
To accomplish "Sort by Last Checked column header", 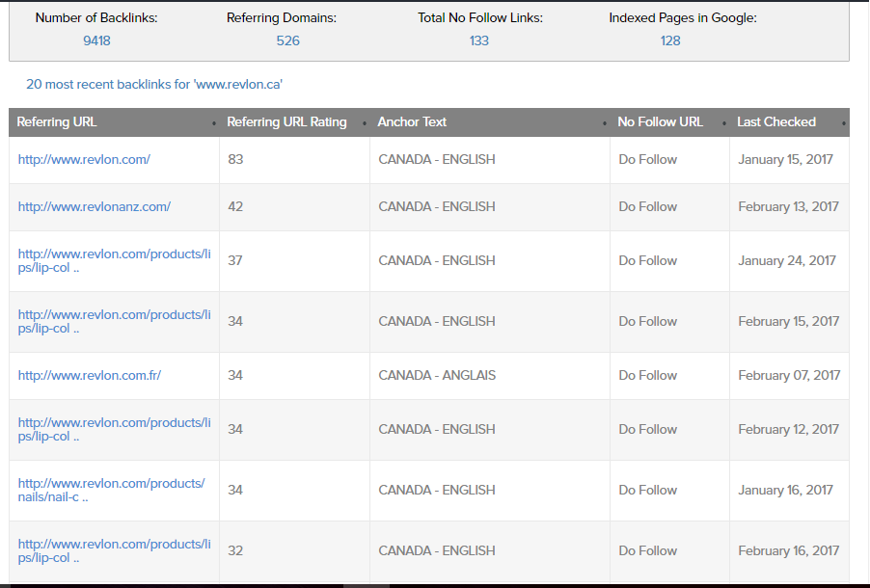I will coord(775,122).
